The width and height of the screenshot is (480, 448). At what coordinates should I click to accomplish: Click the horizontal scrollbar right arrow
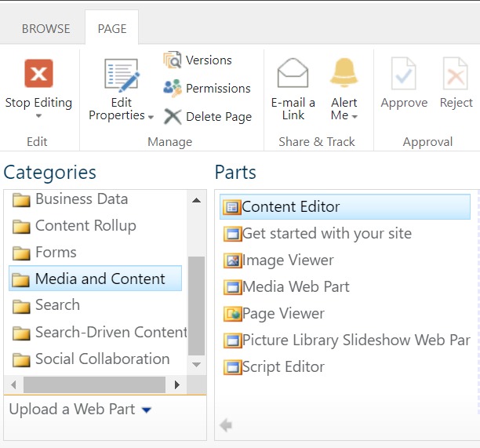[177, 384]
